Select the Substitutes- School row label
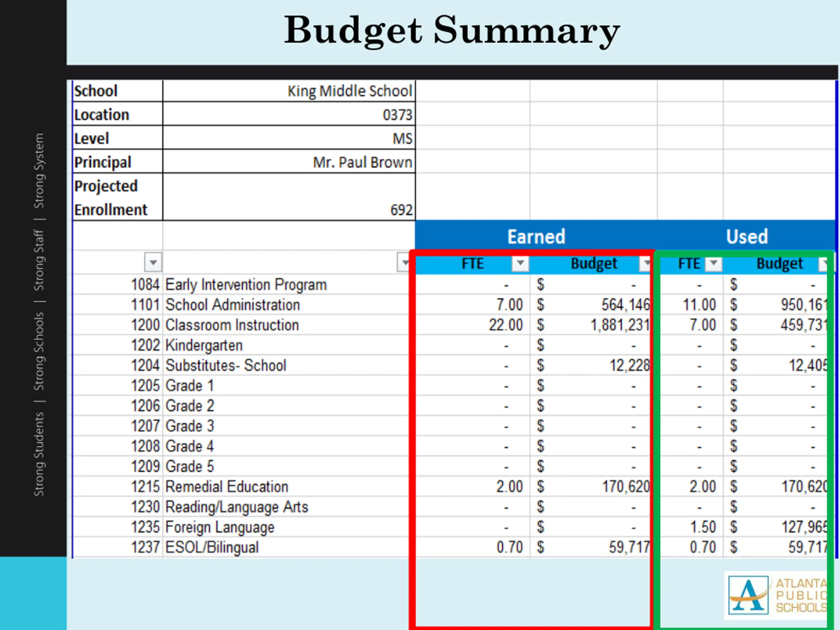Viewport: 840px width, 630px height. [225, 365]
